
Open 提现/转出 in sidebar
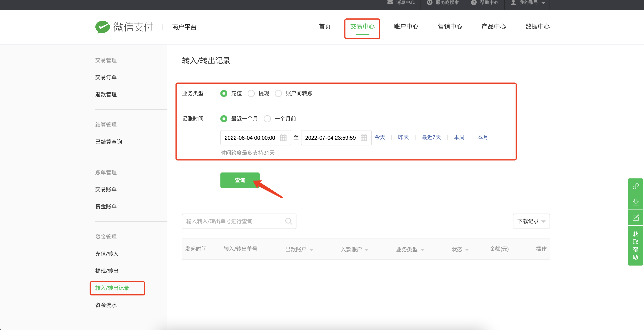point(107,271)
